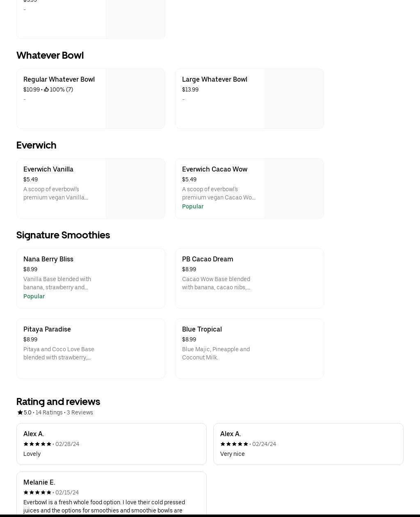The image size is (420, 517).
Task: Click the Everwich Vanilla title
Action: pos(48,169)
